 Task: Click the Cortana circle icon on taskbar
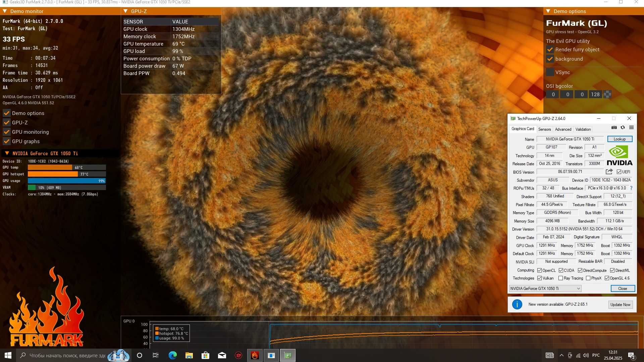click(140, 355)
